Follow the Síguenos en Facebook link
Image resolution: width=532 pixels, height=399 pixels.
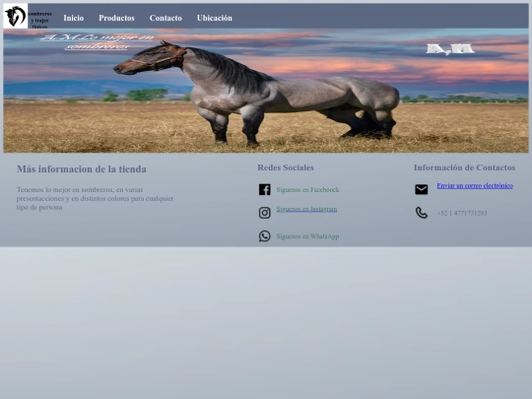click(307, 190)
